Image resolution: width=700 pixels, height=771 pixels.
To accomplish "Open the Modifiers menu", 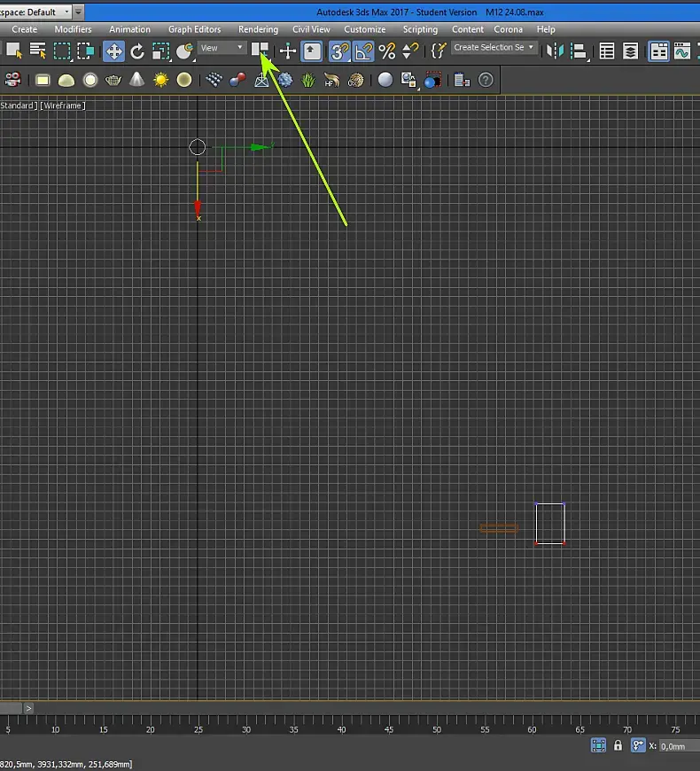I will point(73,29).
